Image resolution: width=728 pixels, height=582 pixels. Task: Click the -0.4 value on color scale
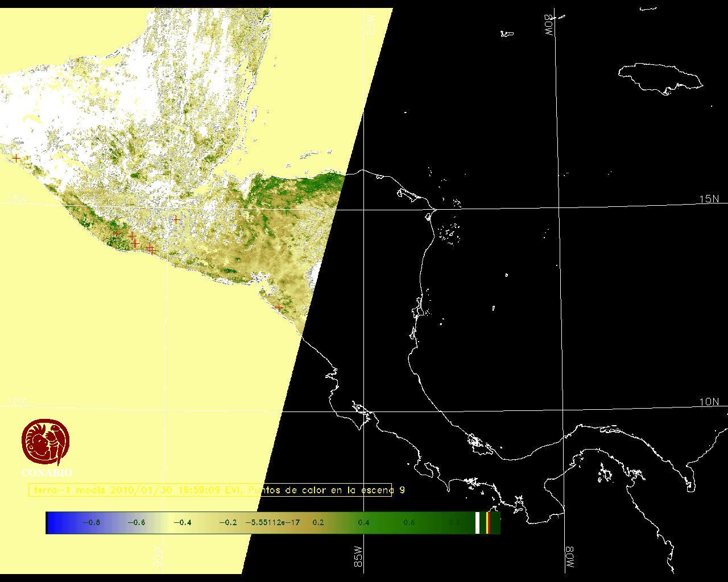tap(182, 523)
